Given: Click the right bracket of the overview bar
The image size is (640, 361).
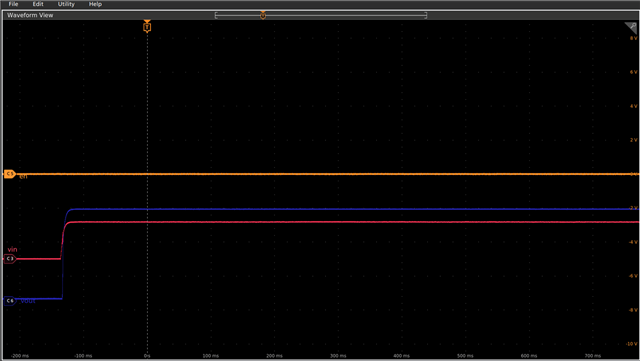Looking at the screenshot, I should coord(426,16).
